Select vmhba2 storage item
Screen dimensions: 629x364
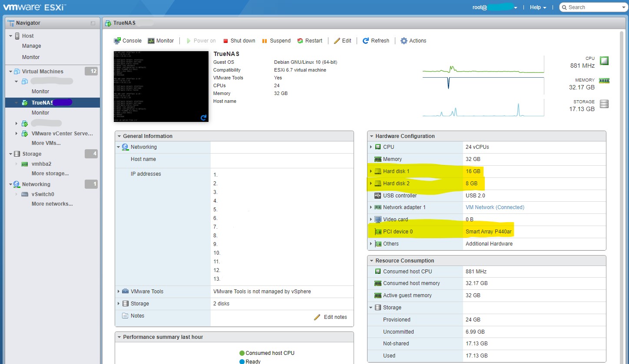[41, 164]
